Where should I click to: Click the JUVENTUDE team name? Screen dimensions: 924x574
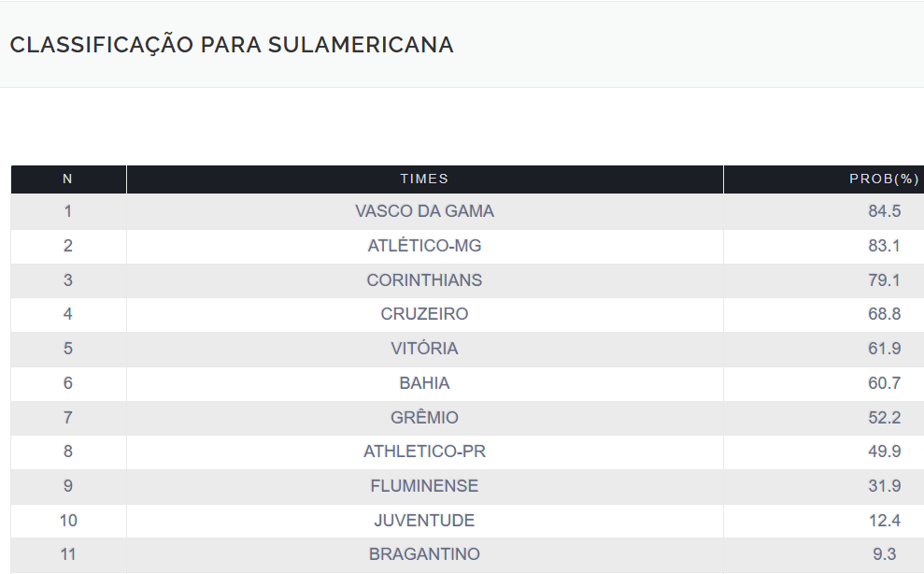click(x=424, y=521)
